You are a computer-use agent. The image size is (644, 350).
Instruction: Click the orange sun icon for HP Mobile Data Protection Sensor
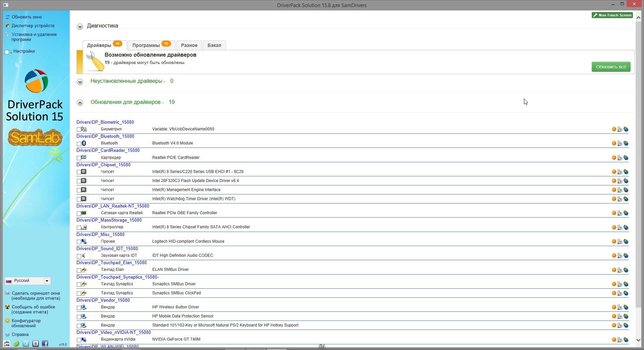614,316
